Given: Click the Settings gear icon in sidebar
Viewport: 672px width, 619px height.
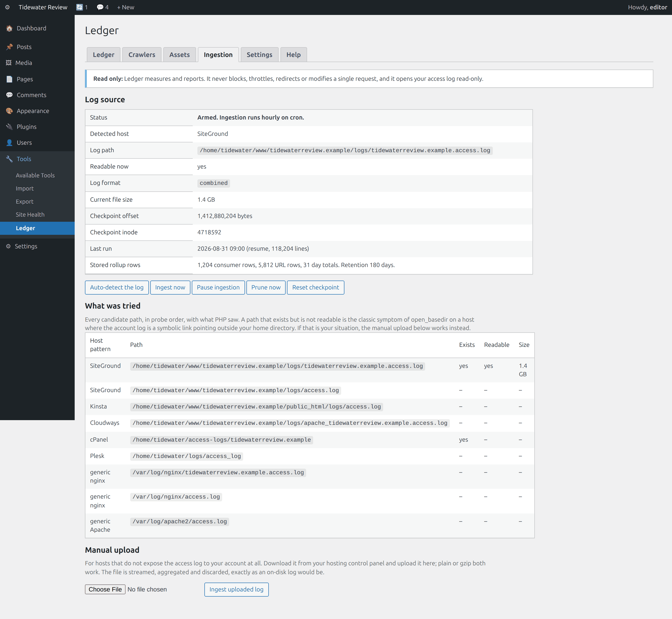Looking at the screenshot, I should pos(8,246).
